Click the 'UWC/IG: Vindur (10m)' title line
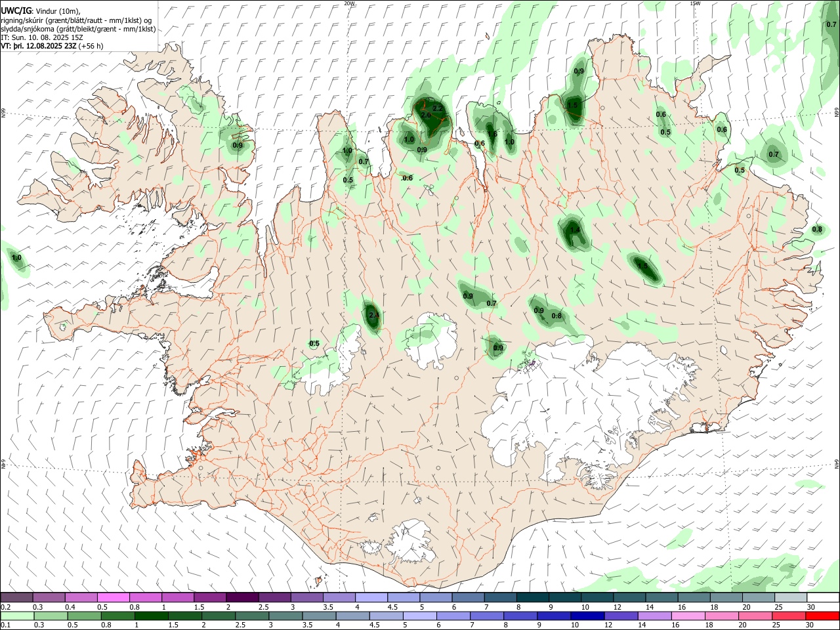Image resolution: width=840 pixels, height=630 pixels. pos(41,11)
